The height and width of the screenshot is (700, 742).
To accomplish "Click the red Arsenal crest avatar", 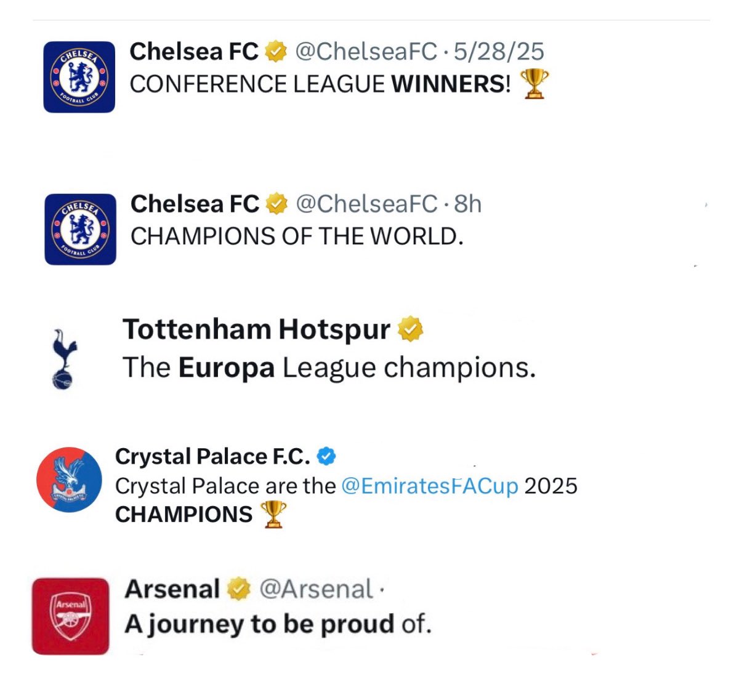I will click(x=70, y=616).
